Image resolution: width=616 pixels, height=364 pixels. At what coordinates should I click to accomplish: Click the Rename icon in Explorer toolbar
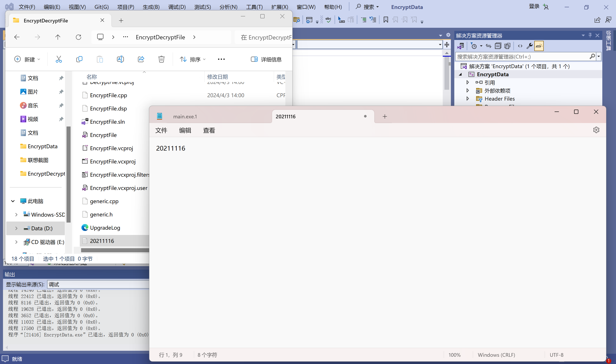(120, 59)
